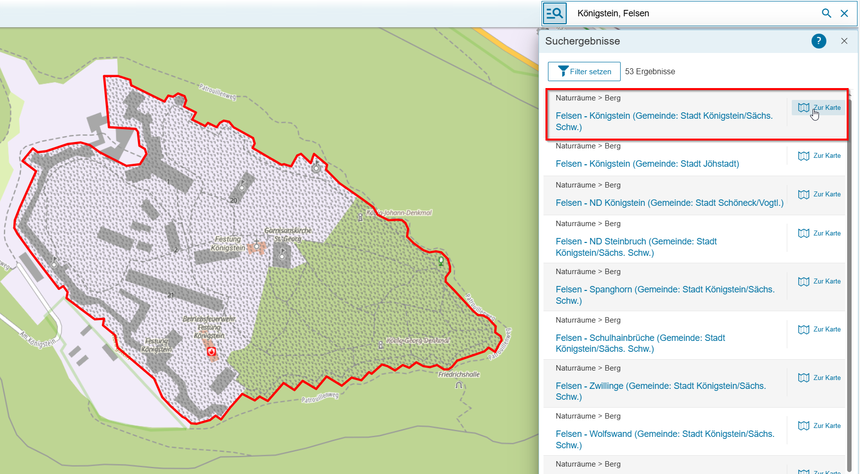Click the magnifier search icon
The width and height of the screenshot is (860, 474).
click(826, 13)
